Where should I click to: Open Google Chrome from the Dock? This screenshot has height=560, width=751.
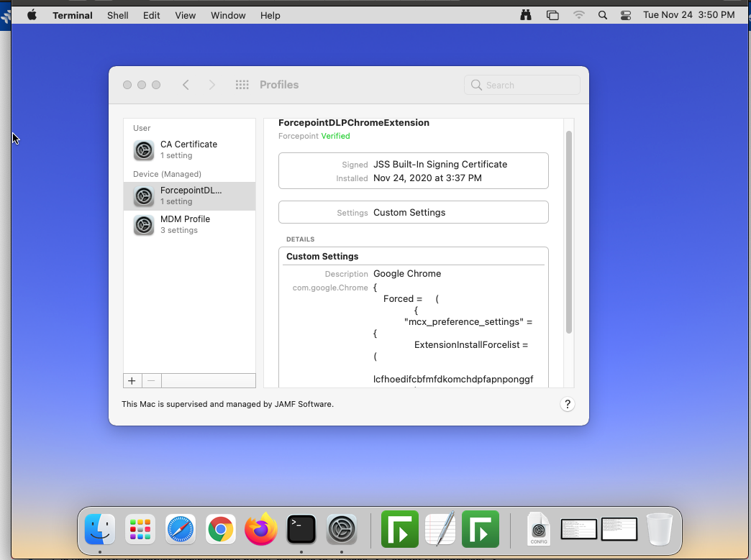[220, 529]
